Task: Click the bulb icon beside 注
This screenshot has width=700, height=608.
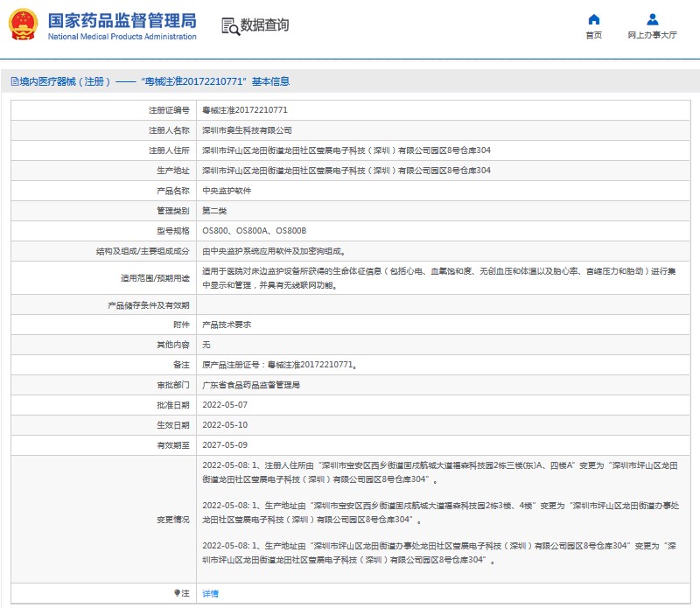Action: point(177,593)
